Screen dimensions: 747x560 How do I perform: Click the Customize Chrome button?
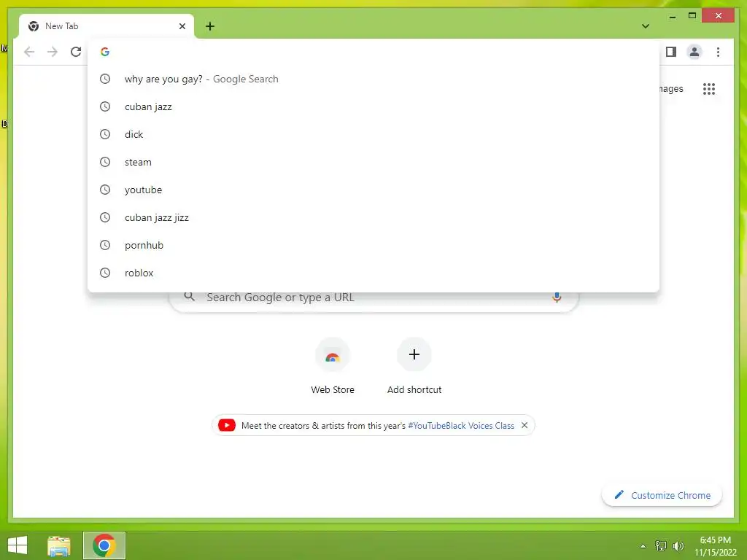[x=662, y=495]
